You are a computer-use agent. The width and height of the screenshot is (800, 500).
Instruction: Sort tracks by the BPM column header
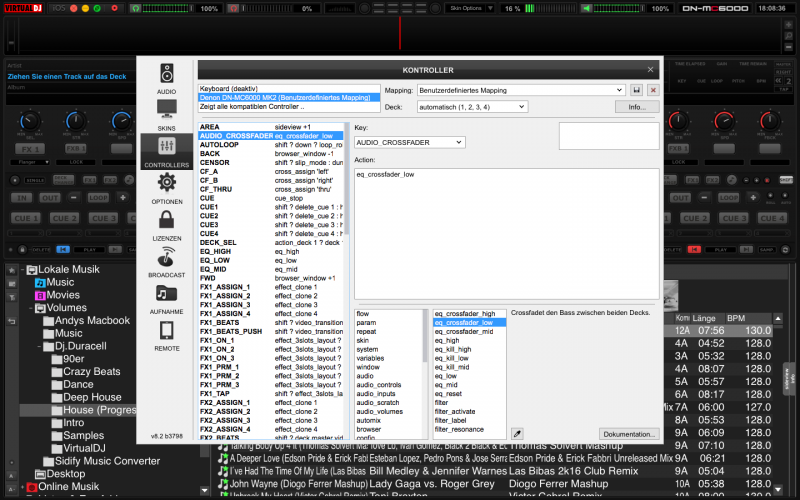tap(736, 318)
